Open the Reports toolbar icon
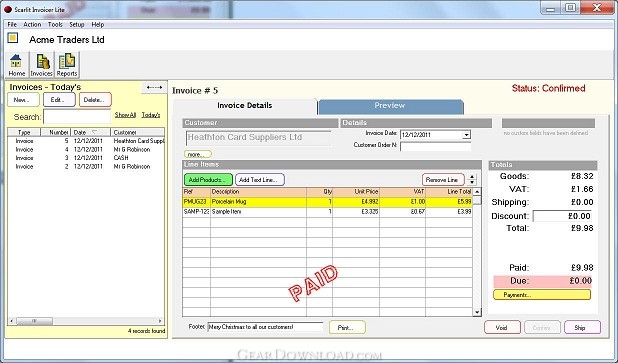Viewport: 618px width, 363px height. tap(67, 65)
